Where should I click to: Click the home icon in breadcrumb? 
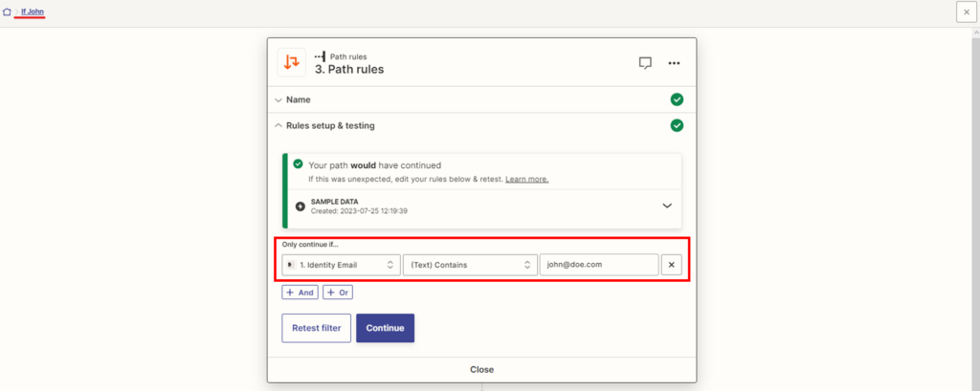(8, 11)
